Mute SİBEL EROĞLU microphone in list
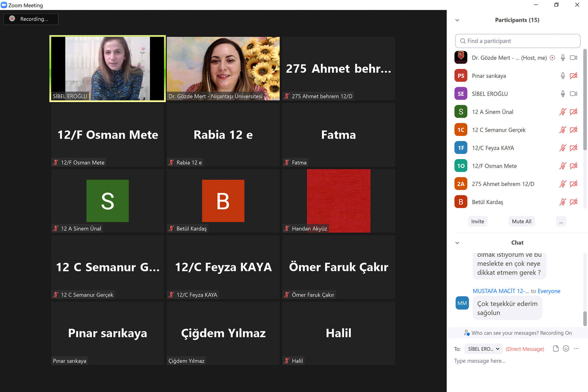This screenshot has height=392, width=588. pyautogui.click(x=563, y=94)
